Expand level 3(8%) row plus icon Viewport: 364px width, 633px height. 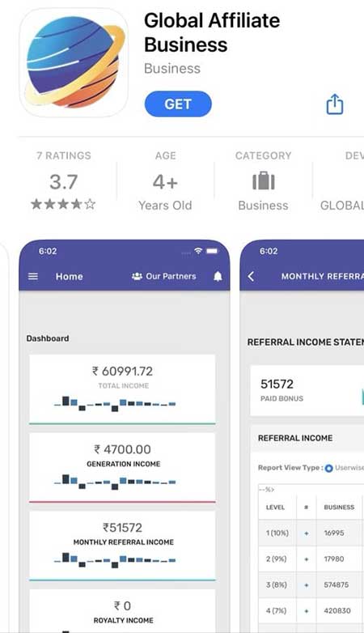[x=307, y=585]
